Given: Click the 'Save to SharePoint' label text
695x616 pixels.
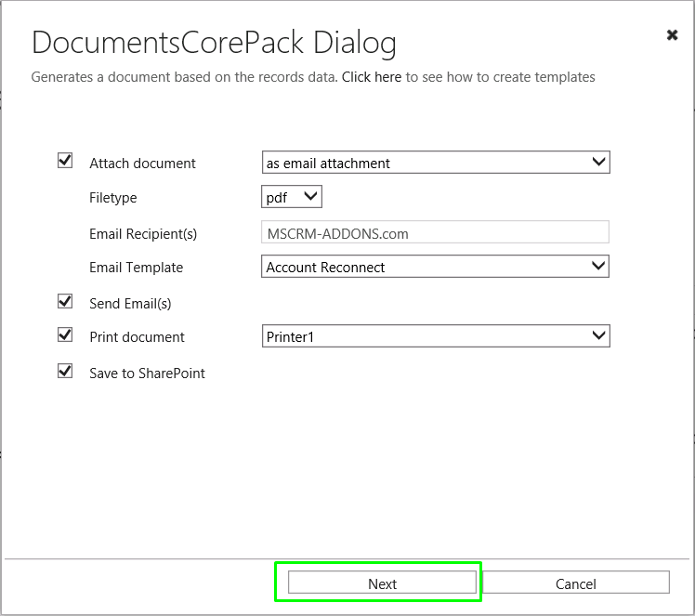Looking at the screenshot, I should pos(147,374).
